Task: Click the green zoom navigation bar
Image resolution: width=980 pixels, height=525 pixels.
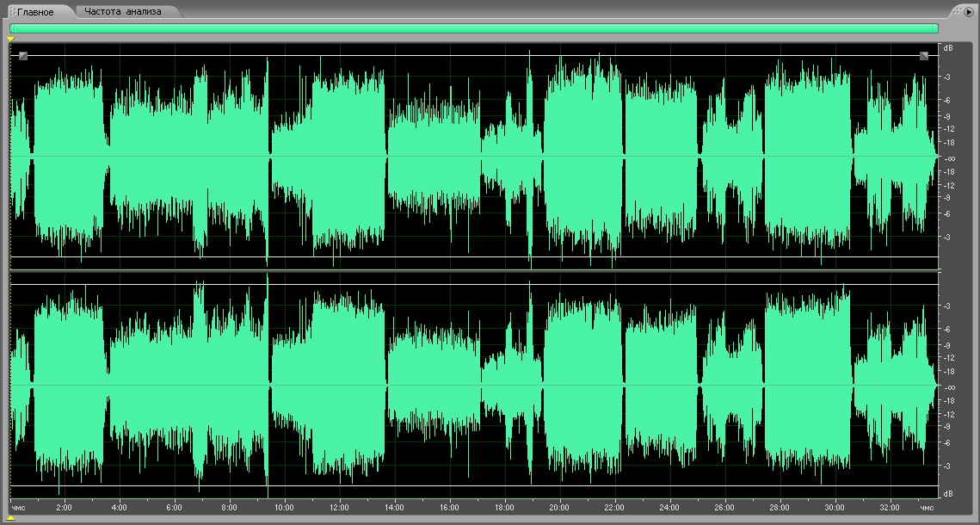Action: point(473,28)
